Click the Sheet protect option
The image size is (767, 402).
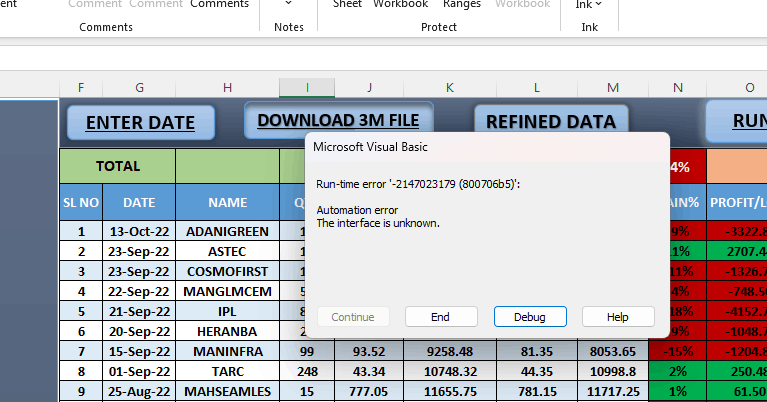(x=347, y=4)
